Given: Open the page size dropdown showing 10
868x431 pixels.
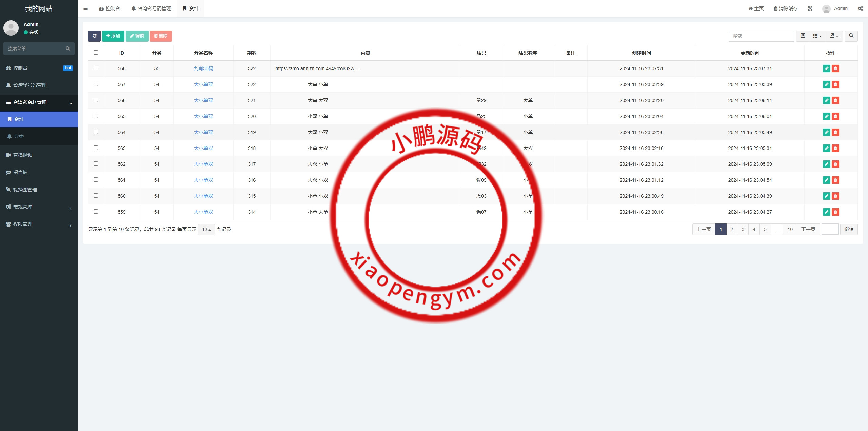Looking at the screenshot, I should (x=206, y=230).
